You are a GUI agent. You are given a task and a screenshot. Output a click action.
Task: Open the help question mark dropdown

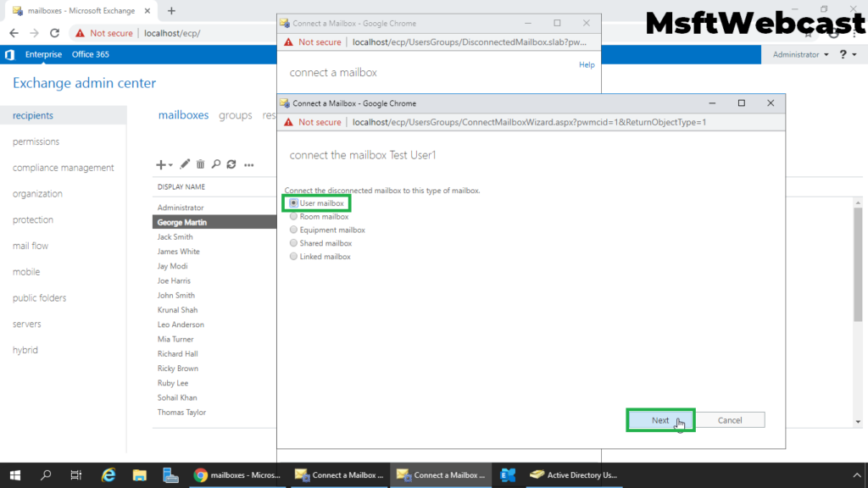pyautogui.click(x=848, y=54)
